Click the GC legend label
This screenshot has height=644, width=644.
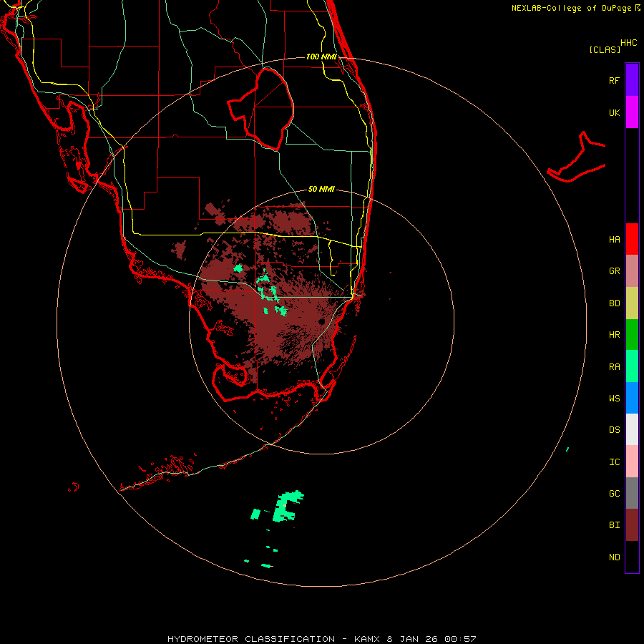click(614, 493)
